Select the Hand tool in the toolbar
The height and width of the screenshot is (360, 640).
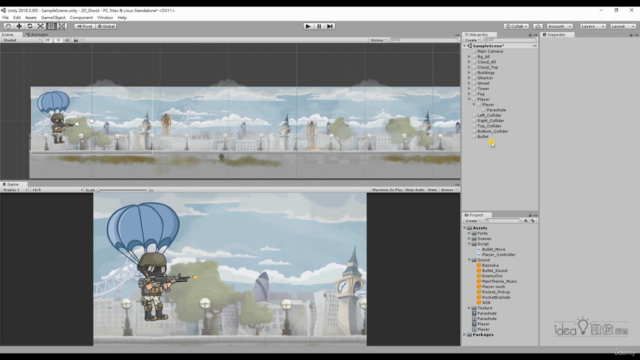pos(8,26)
